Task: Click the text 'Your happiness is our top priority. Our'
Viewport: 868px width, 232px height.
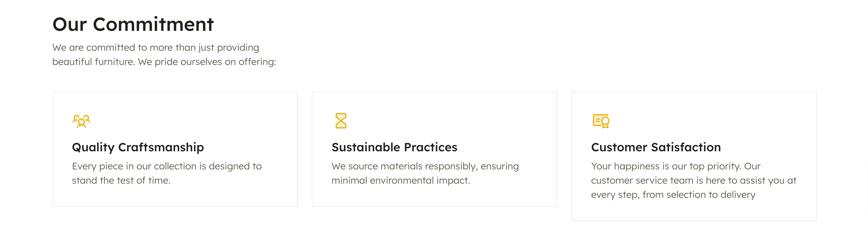Action: coord(676,166)
